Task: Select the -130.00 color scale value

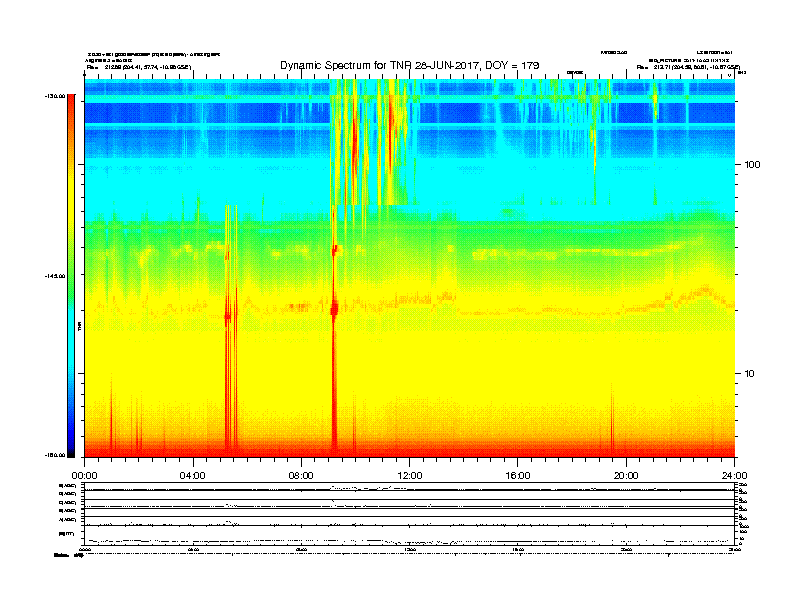Action: click(55, 96)
